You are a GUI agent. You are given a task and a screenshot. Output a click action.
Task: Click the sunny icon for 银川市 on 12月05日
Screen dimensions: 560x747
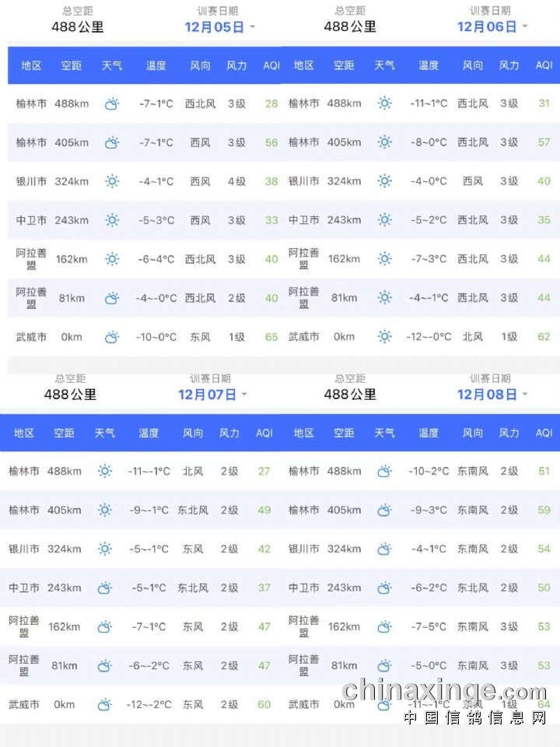[112, 181]
